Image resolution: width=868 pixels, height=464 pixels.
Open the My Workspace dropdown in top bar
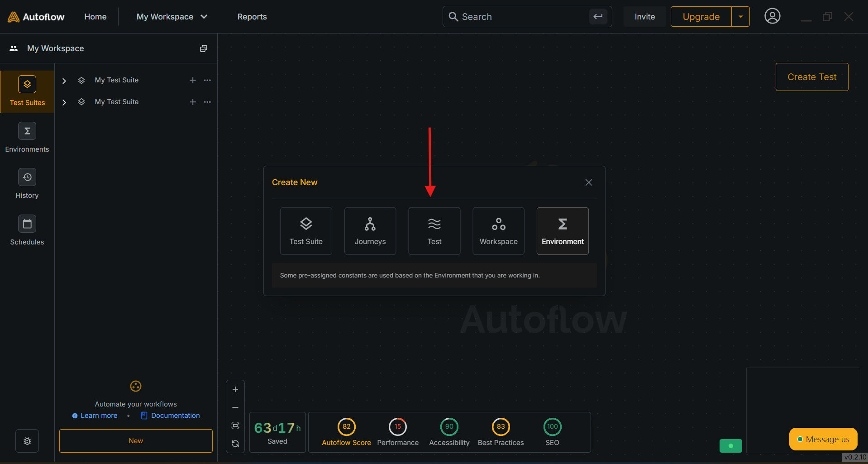(x=172, y=17)
